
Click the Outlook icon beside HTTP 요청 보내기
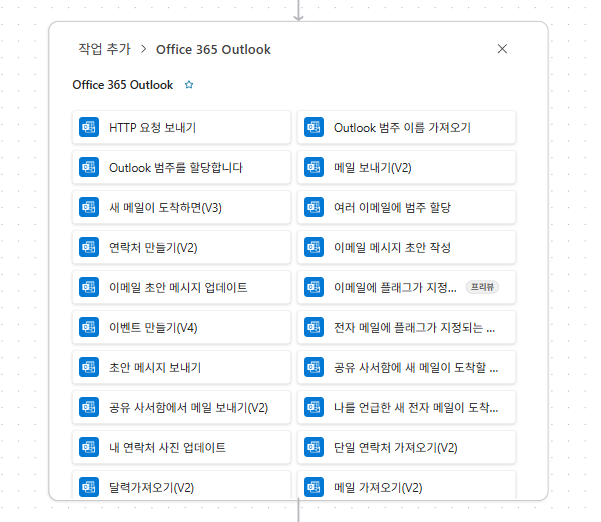(89, 127)
